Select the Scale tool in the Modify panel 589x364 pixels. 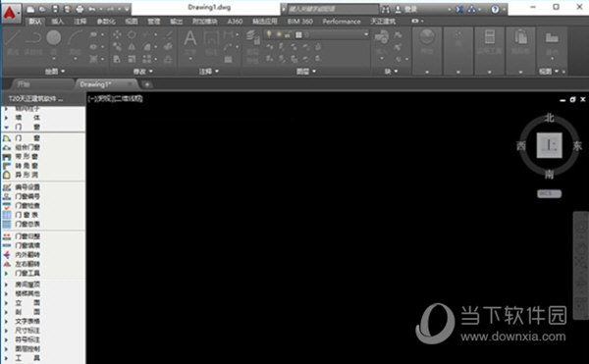(x=132, y=59)
